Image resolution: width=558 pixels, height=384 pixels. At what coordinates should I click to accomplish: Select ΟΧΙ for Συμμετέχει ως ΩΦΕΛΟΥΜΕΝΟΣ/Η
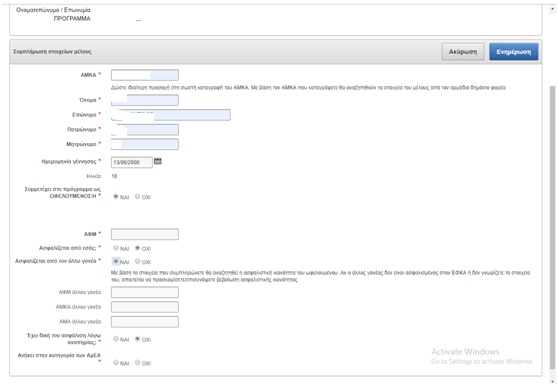pyautogui.click(x=137, y=196)
